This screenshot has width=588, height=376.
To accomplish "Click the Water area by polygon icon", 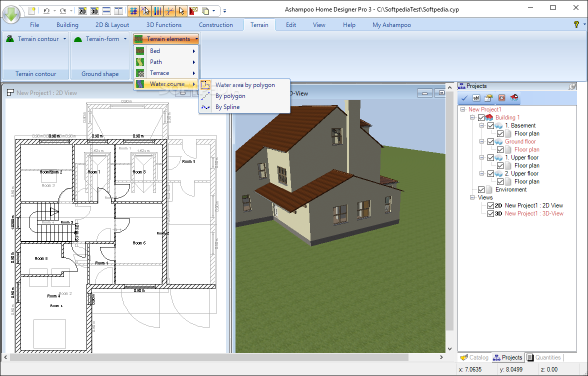I will click(x=205, y=84).
